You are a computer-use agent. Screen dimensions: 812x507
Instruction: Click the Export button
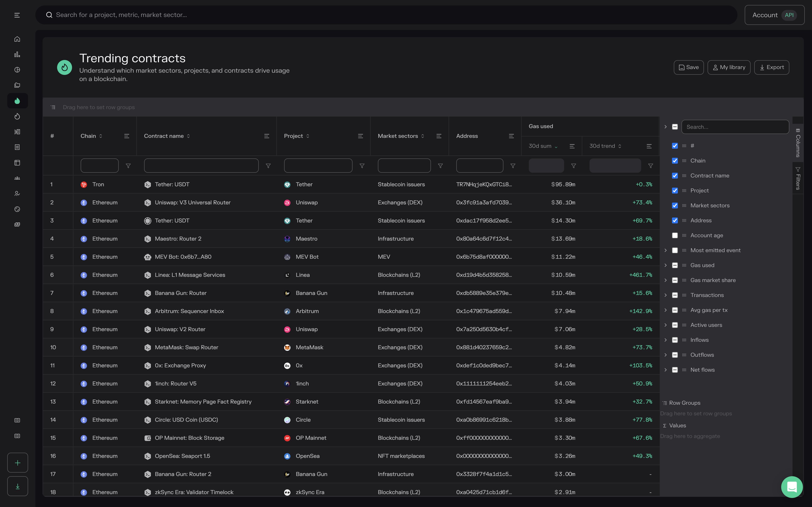pyautogui.click(x=771, y=67)
